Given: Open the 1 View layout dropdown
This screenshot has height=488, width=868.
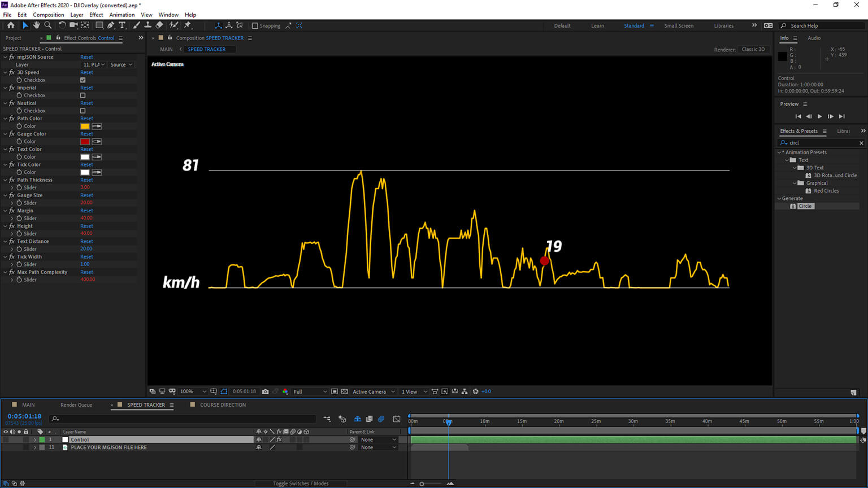Looking at the screenshot, I should [x=413, y=391].
